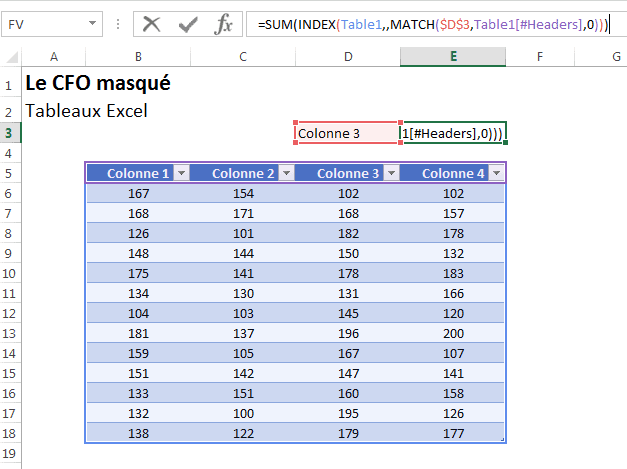Select cell D3 containing Colonne 3

(347, 132)
